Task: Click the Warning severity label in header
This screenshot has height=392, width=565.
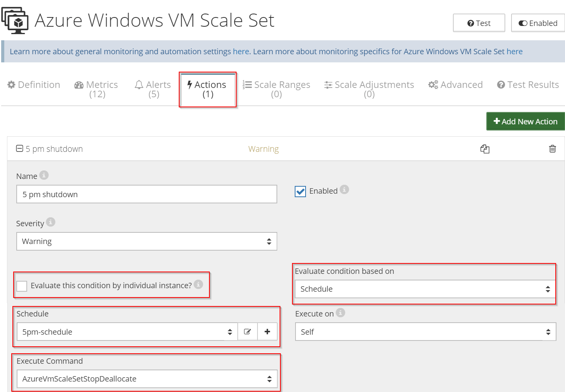Action: [x=264, y=149]
